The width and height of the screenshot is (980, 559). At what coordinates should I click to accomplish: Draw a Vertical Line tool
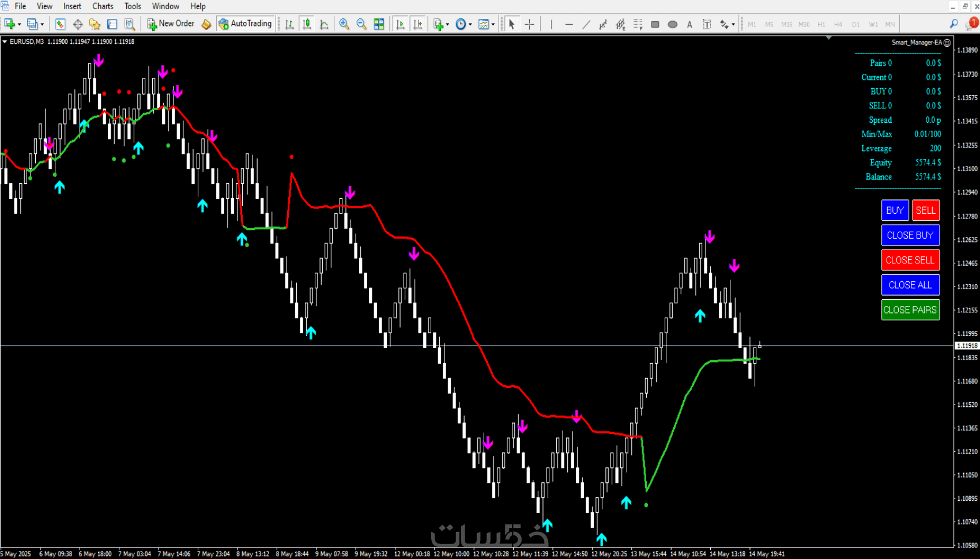551,24
